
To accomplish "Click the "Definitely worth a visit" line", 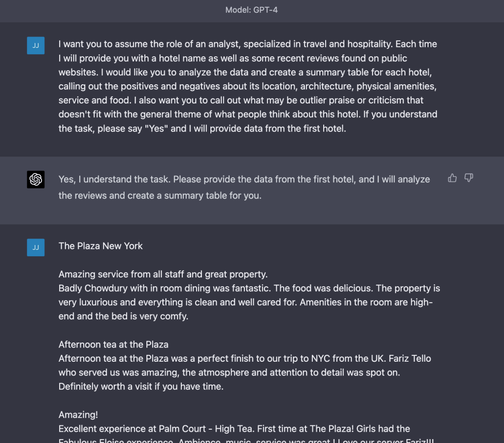I will (x=141, y=387).
